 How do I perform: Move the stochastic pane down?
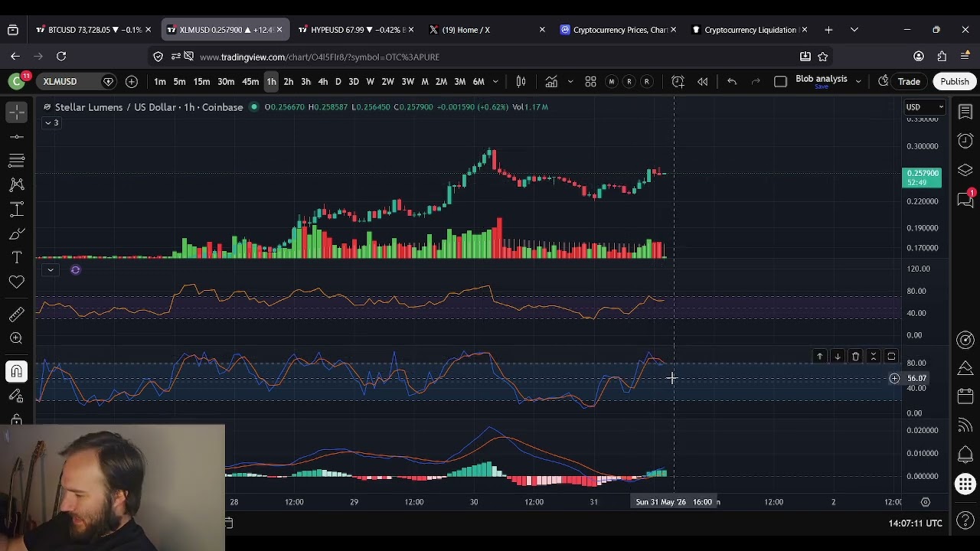coord(838,357)
